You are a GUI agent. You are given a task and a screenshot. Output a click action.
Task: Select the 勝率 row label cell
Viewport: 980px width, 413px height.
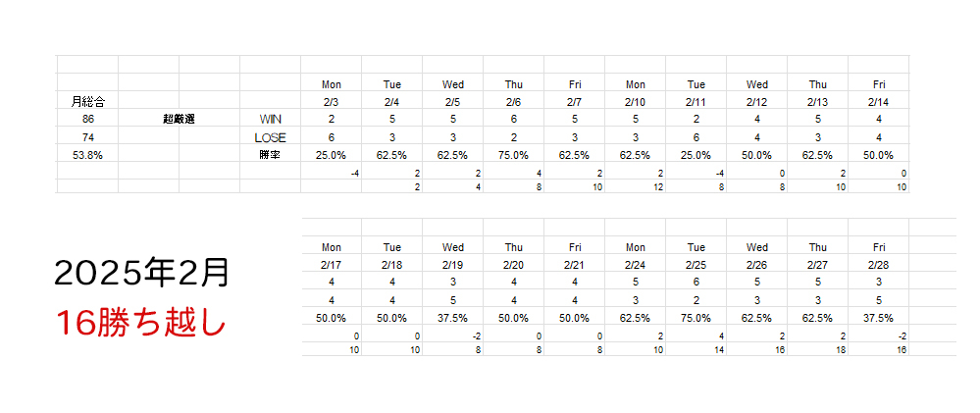(x=270, y=155)
